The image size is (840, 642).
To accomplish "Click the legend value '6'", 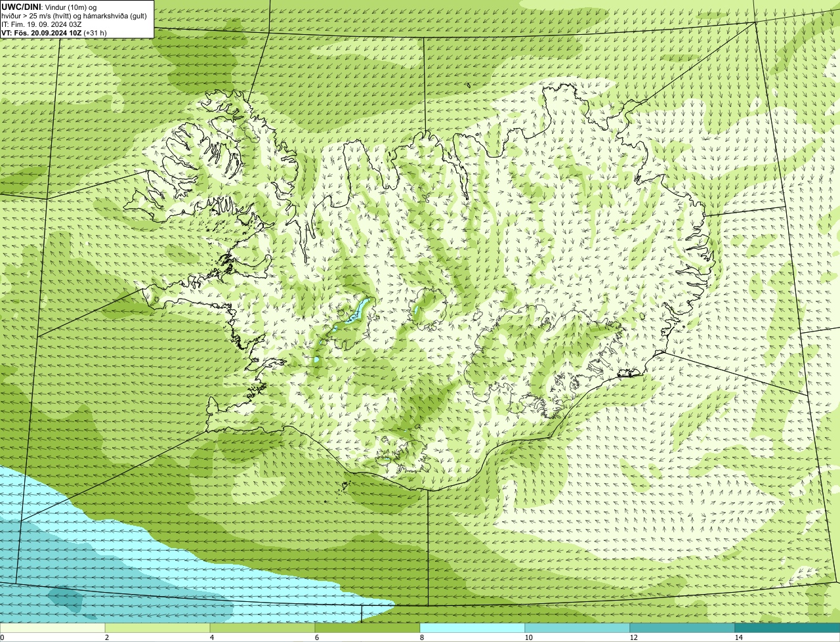I will pyautogui.click(x=316, y=637).
